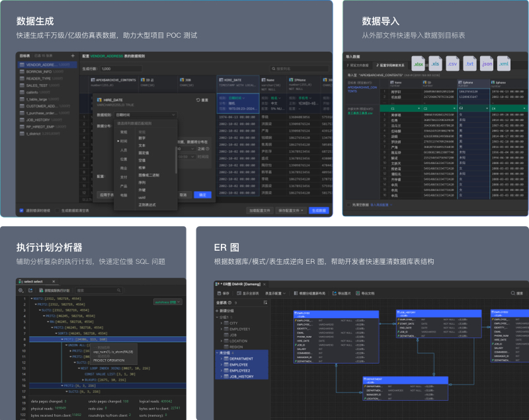Screen dimensions: 529x420
Task: Click the .xls file format icon
Action: pos(435,63)
